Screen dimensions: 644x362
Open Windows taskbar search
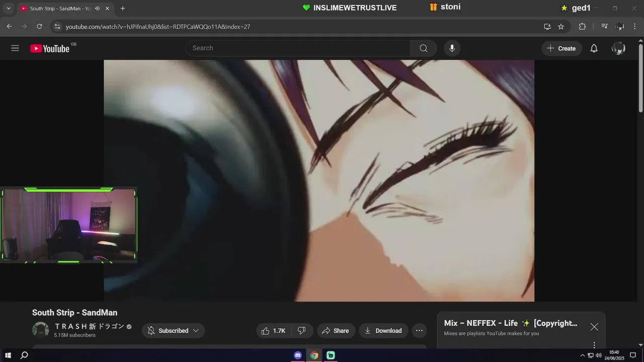tap(24, 355)
